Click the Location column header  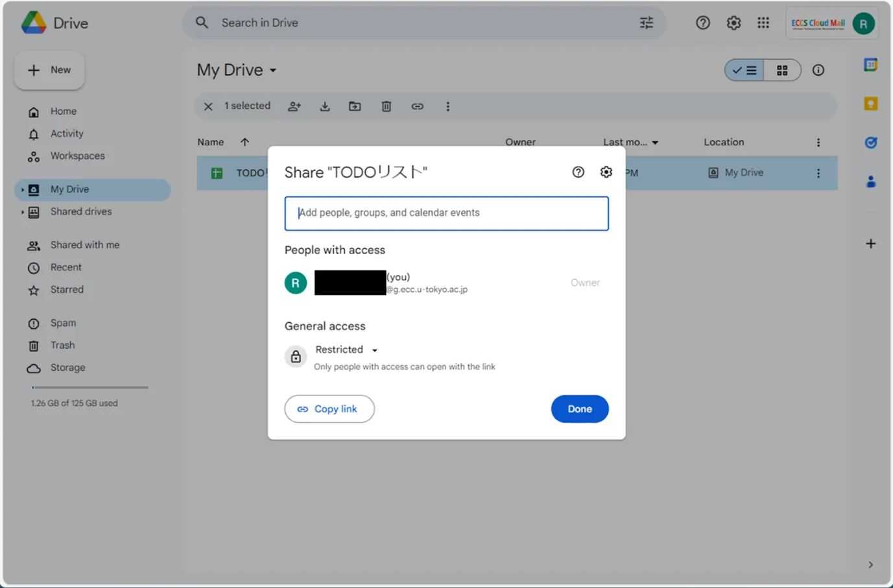724,142
